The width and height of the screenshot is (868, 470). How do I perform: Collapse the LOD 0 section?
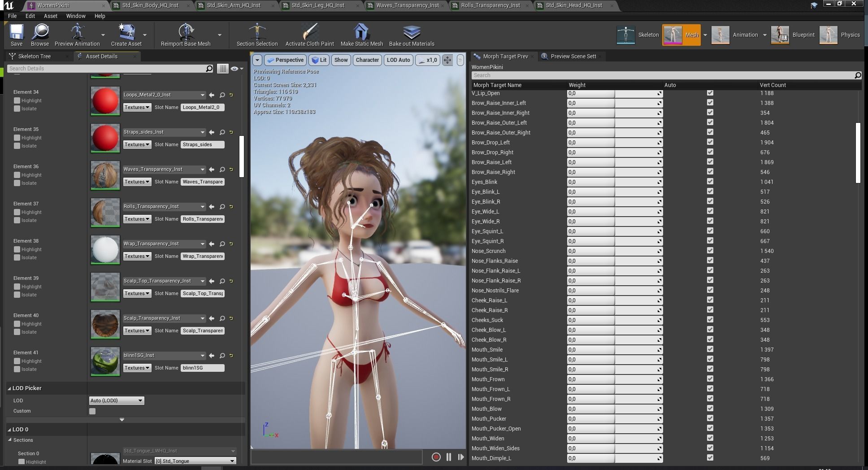point(9,430)
